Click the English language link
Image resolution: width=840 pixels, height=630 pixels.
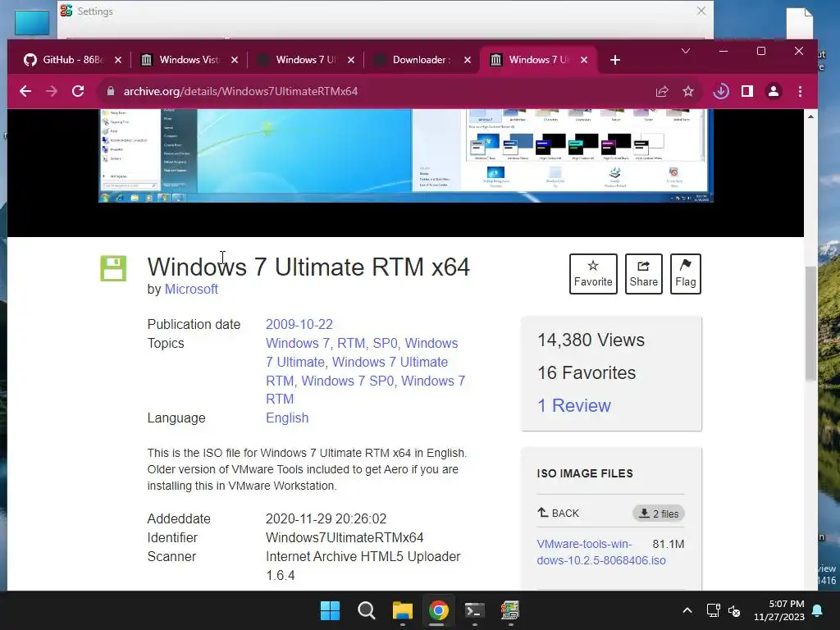click(287, 418)
